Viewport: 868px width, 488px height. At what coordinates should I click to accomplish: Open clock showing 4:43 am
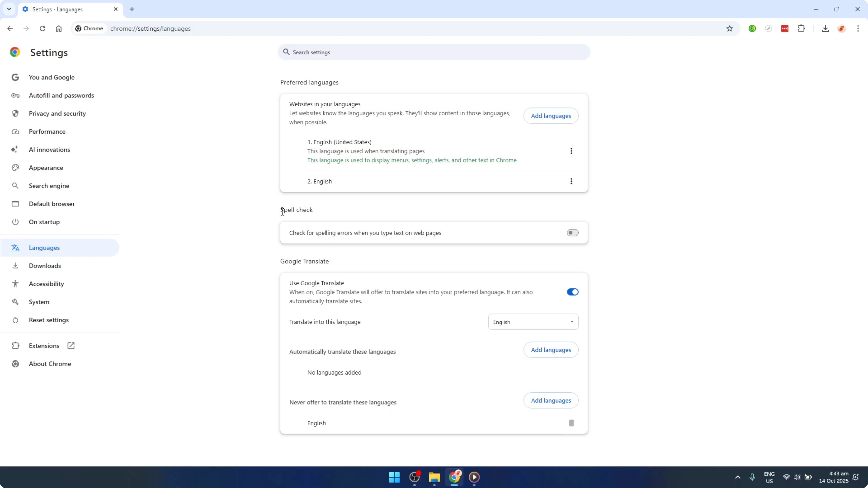pyautogui.click(x=834, y=478)
